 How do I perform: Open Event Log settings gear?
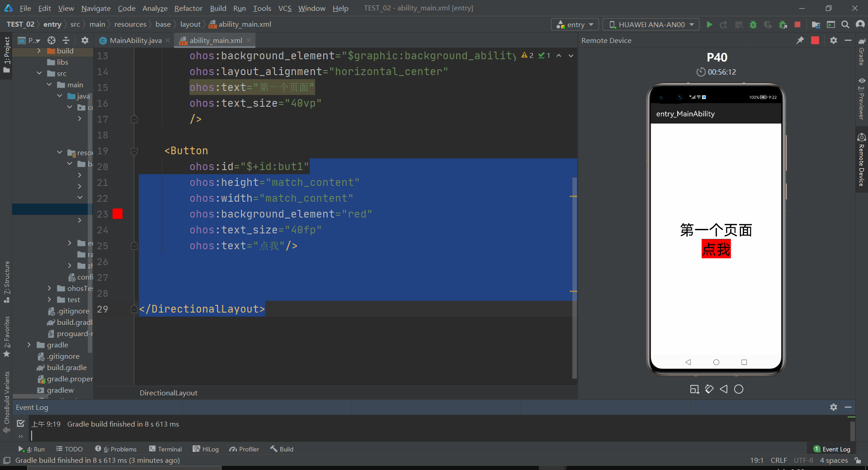[x=834, y=407]
